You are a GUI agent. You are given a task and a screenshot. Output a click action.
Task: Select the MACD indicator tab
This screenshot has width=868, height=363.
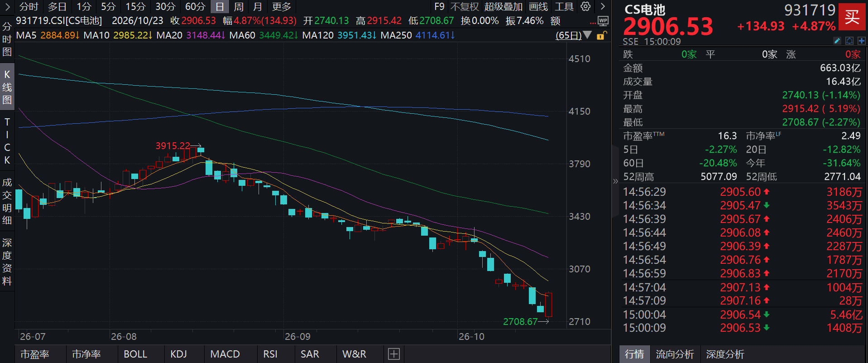point(225,354)
